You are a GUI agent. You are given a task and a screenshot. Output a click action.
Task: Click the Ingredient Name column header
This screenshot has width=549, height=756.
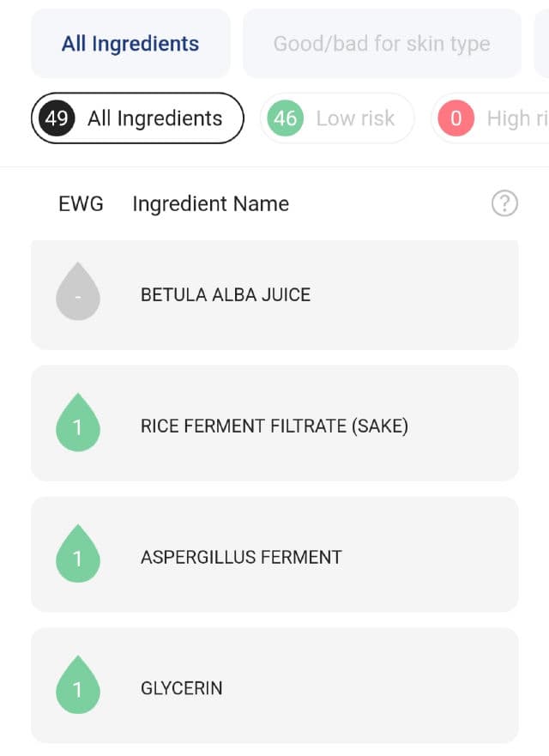tap(210, 203)
